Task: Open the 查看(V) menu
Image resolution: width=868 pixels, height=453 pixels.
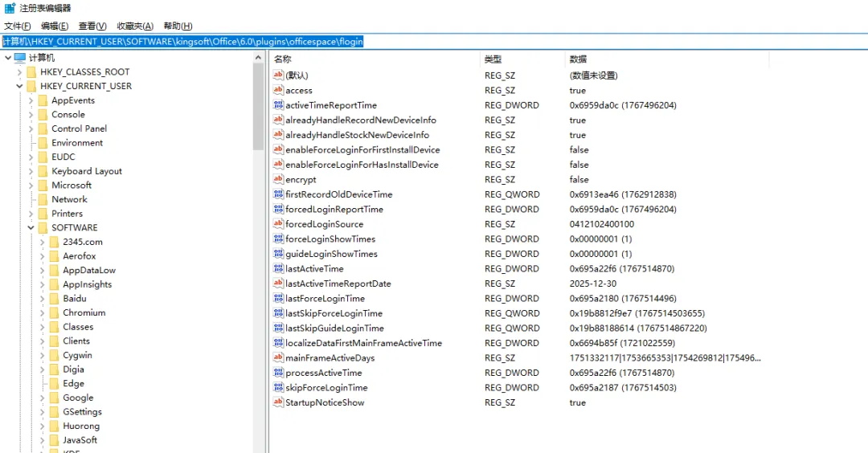Action: [92, 26]
